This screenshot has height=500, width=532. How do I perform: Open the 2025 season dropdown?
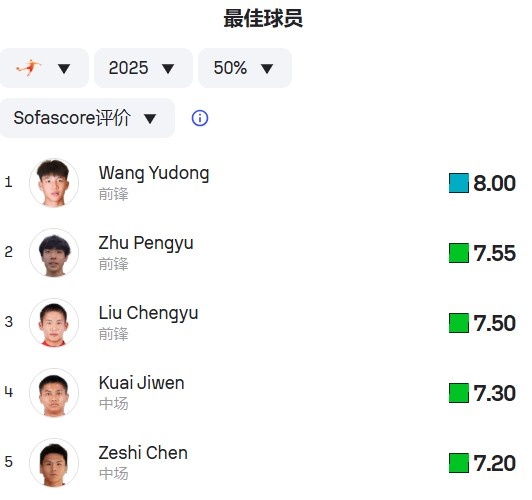click(143, 68)
